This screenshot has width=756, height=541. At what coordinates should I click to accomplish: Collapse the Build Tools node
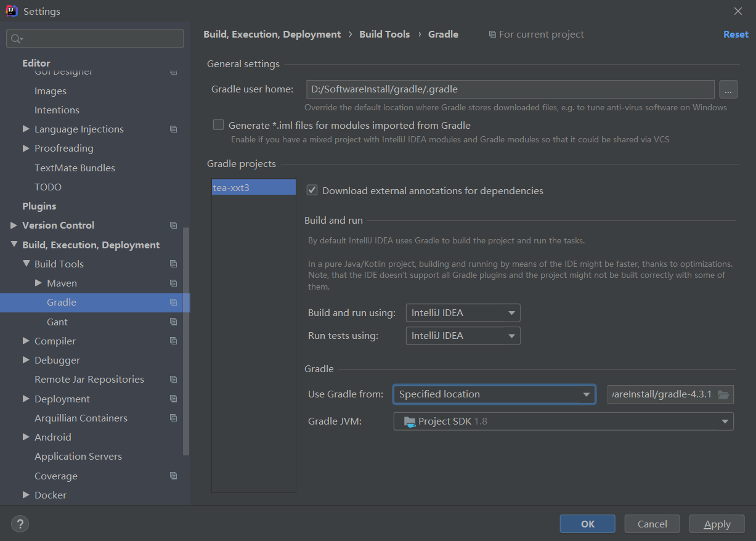click(x=26, y=264)
